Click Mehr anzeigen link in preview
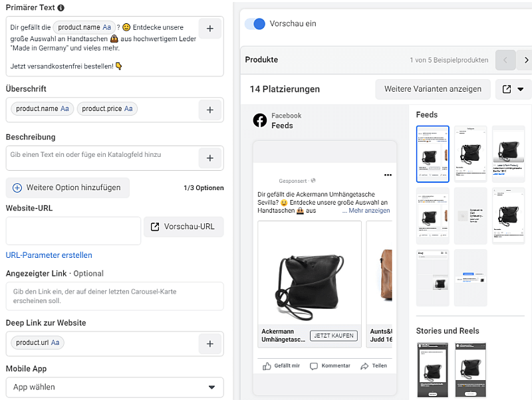Screen dimensions: 532x400 (x=369, y=211)
